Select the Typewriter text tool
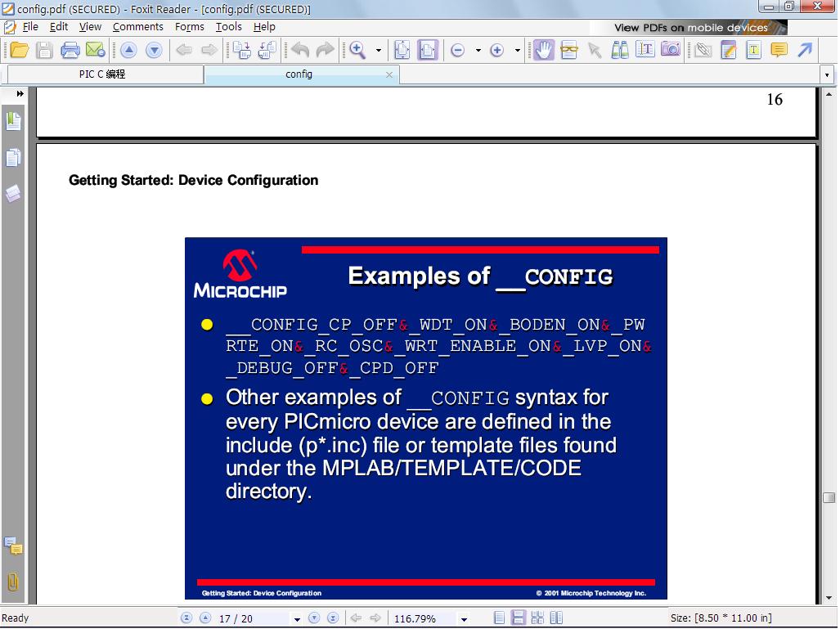The image size is (840, 629). point(754,51)
